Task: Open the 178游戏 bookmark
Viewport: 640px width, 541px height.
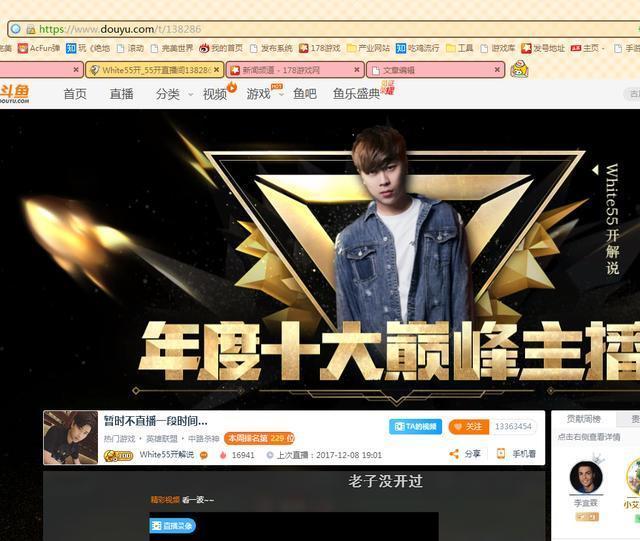Action: coord(320,48)
